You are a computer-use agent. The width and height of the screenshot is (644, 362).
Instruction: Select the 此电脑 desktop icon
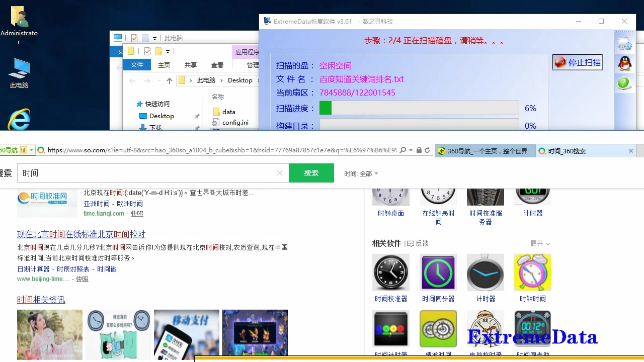click(19, 73)
